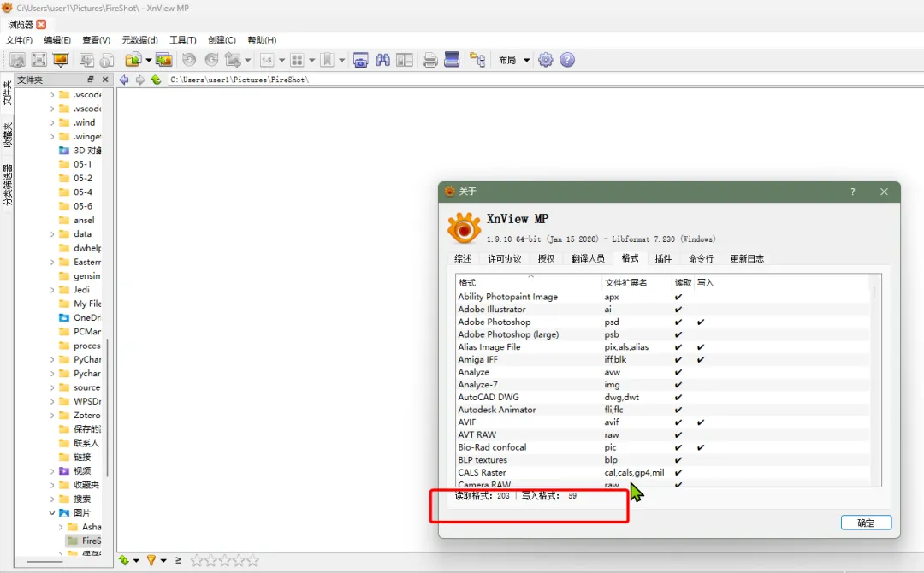Click the folder tree toolbar icon
Viewport: 924px width, 573px height.
pos(477,60)
